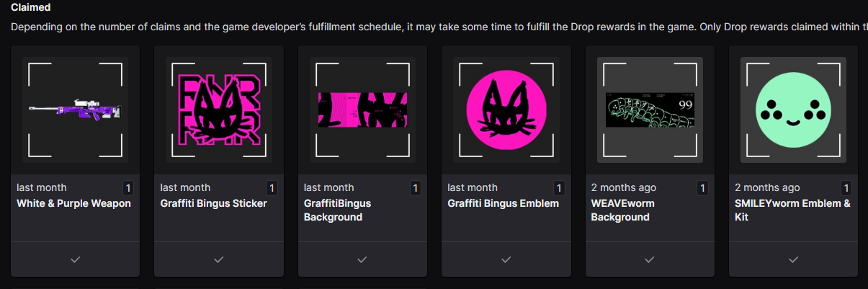
Task: Click the checkmark under SMILEYworm Emblem & Kit
Action: coord(793,259)
